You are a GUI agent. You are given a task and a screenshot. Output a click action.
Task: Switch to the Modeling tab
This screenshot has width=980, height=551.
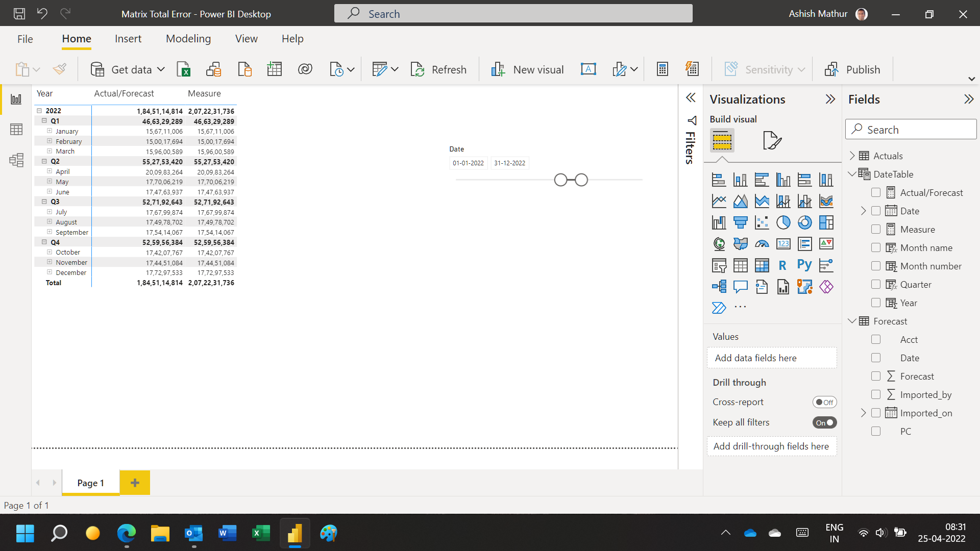pyautogui.click(x=188, y=39)
